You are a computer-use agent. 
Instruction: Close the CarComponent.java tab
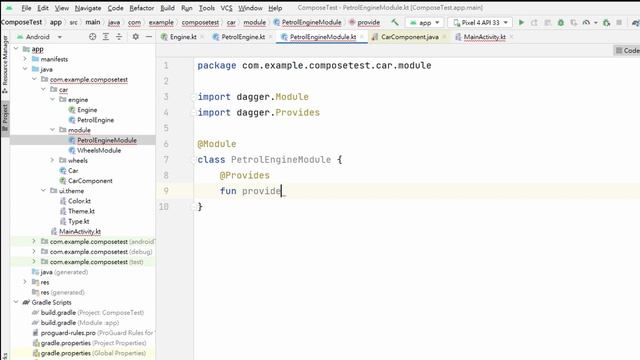[444, 37]
